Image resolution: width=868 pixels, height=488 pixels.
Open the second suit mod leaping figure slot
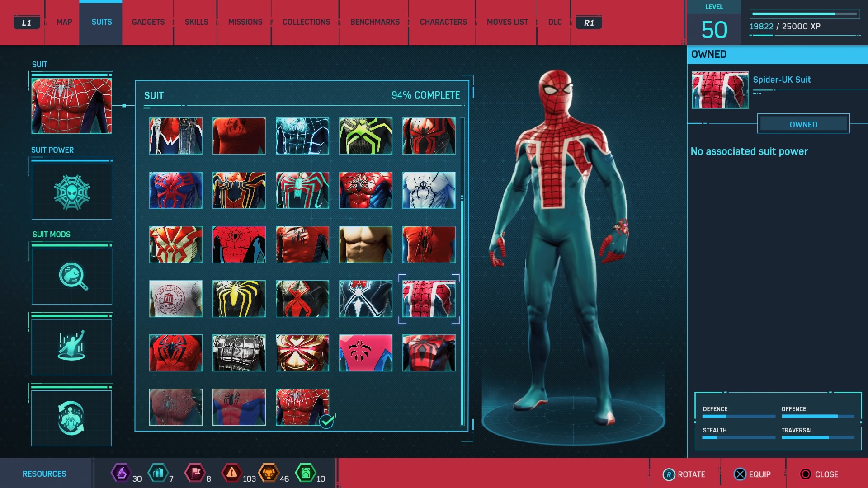tap(71, 347)
